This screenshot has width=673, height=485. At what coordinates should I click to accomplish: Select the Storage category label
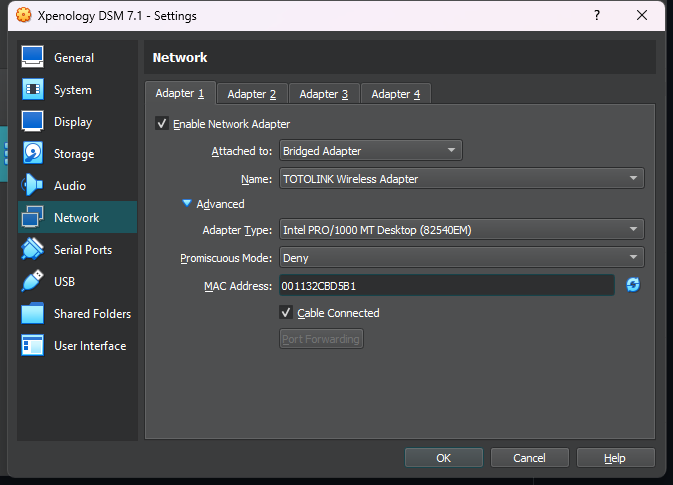pyautogui.click(x=74, y=154)
